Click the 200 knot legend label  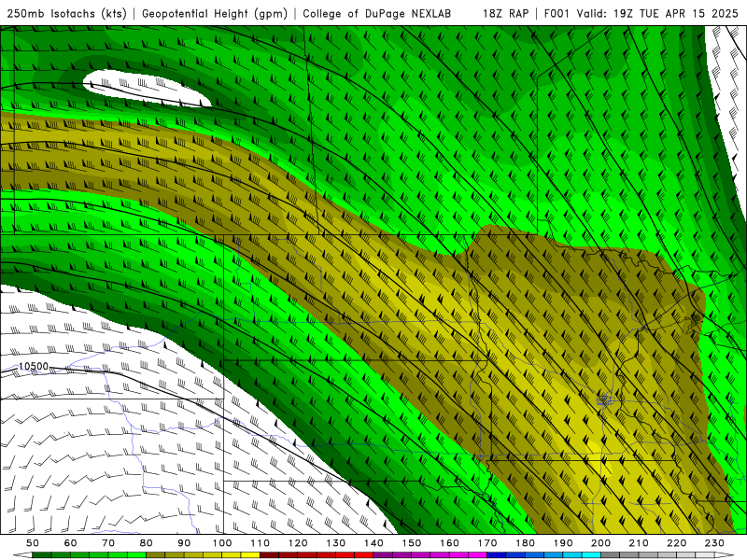coord(601,543)
